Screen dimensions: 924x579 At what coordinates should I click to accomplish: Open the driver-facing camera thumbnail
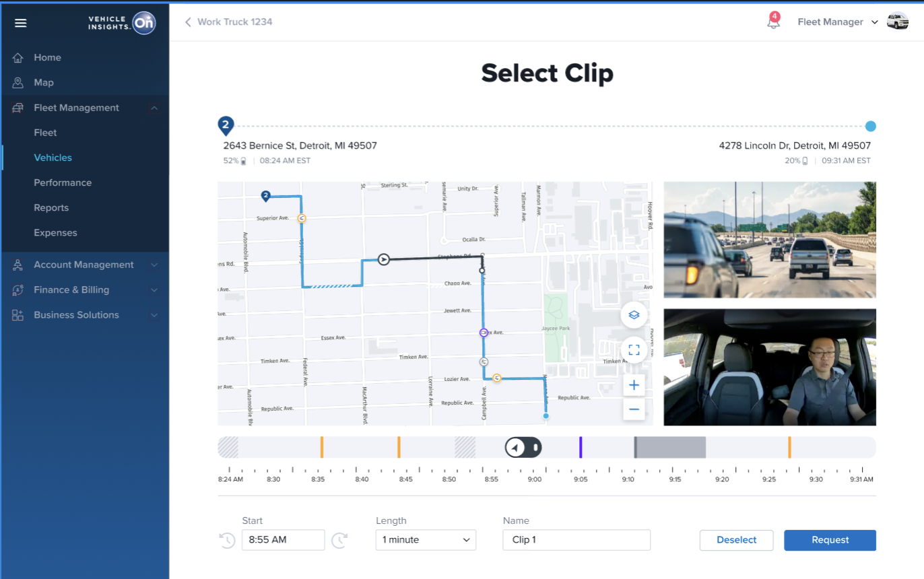(770, 367)
